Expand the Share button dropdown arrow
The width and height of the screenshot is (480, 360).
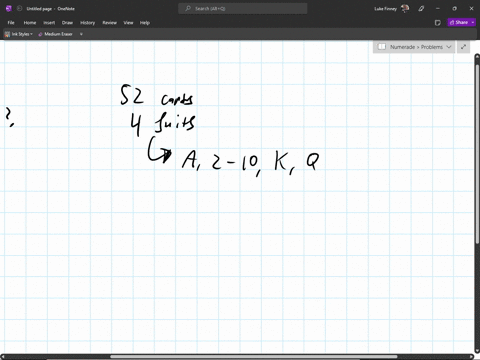(473, 22)
